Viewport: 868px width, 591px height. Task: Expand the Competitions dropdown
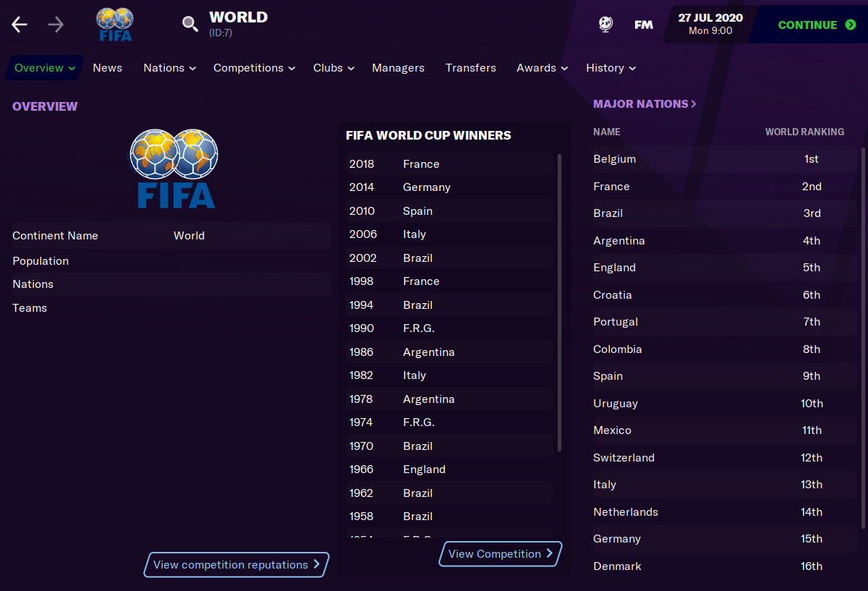[x=253, y=67]
